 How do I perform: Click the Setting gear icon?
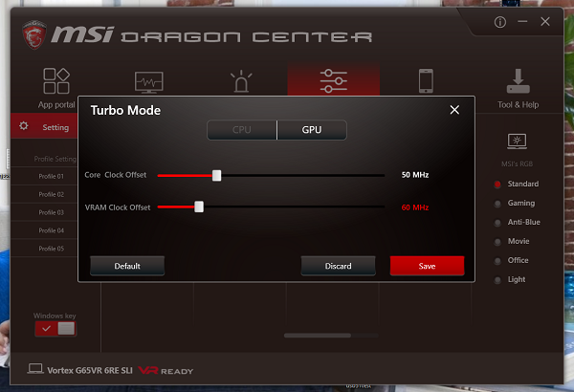24,126
